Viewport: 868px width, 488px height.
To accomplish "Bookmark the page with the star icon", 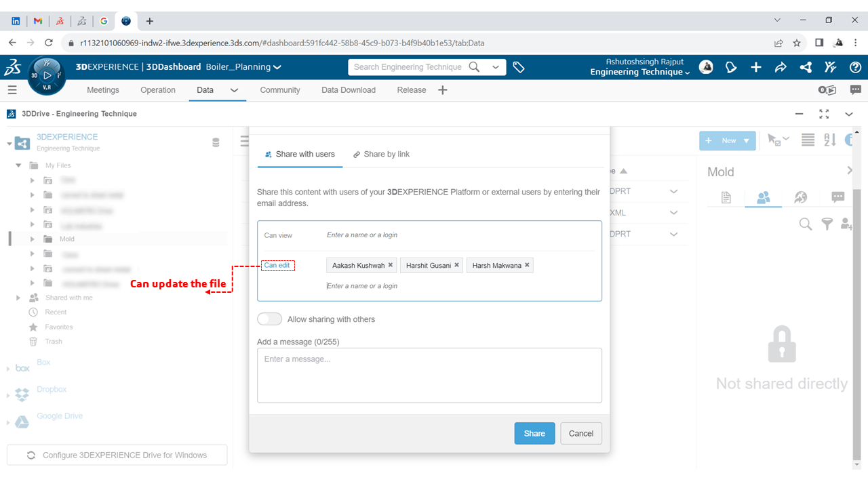I will click(797, 43).
